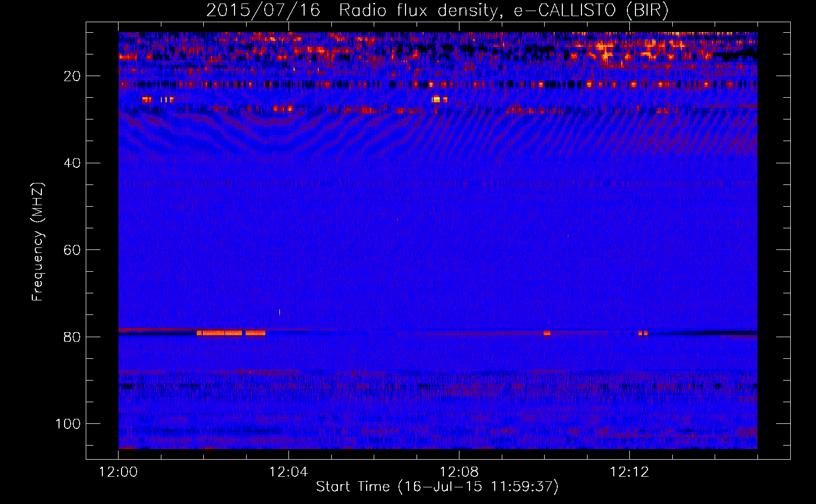Click the '60' frequency tick label
The height and width of the screenshot is (504, 816).
pos(72,250)
